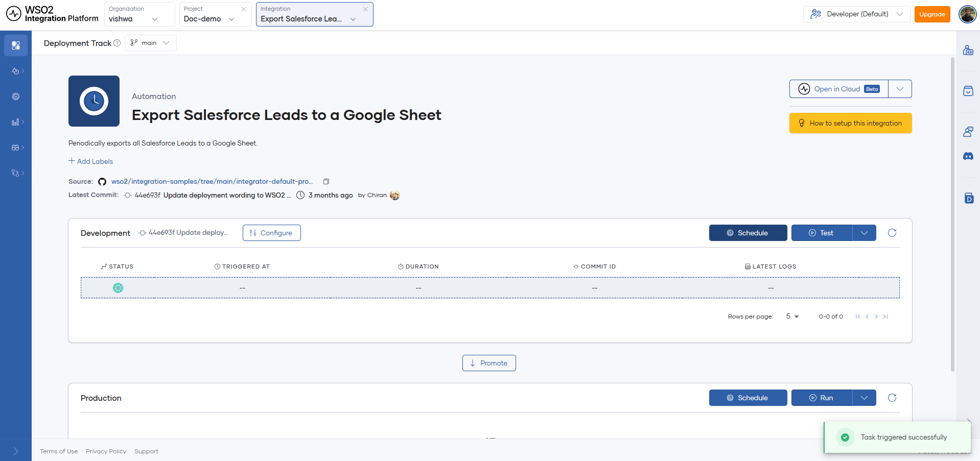980x461 pixels.
Task: Close the Project Doc-demo selector
Action: (x=244, y=9)
